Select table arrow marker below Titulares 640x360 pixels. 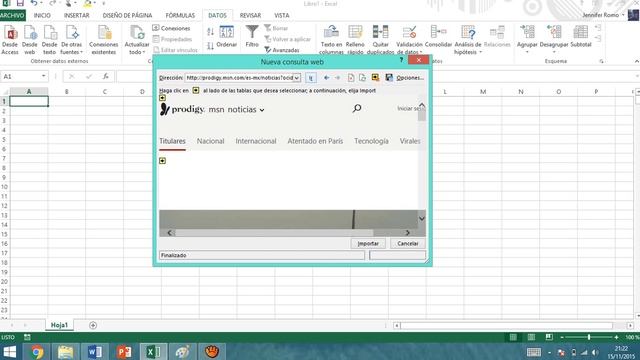tap(162, 161)
